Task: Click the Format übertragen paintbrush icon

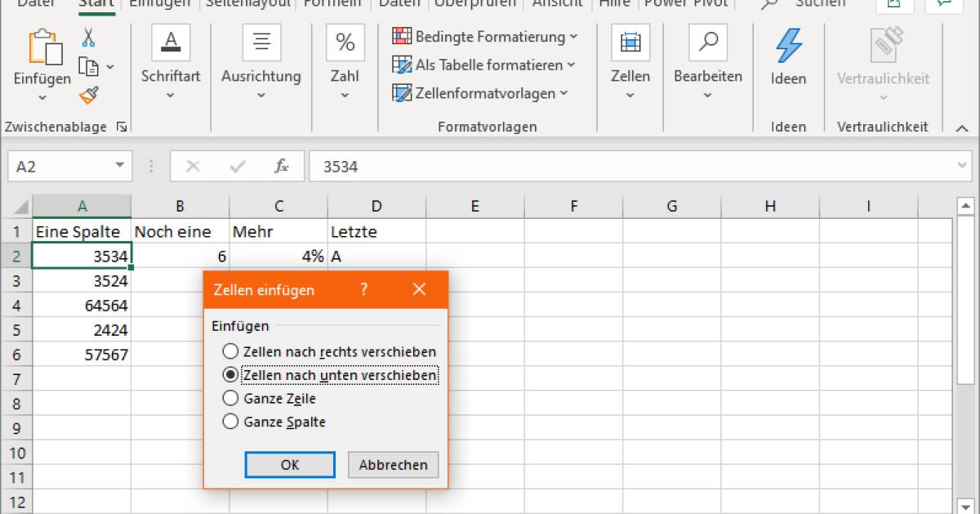Action: (88, 96)
